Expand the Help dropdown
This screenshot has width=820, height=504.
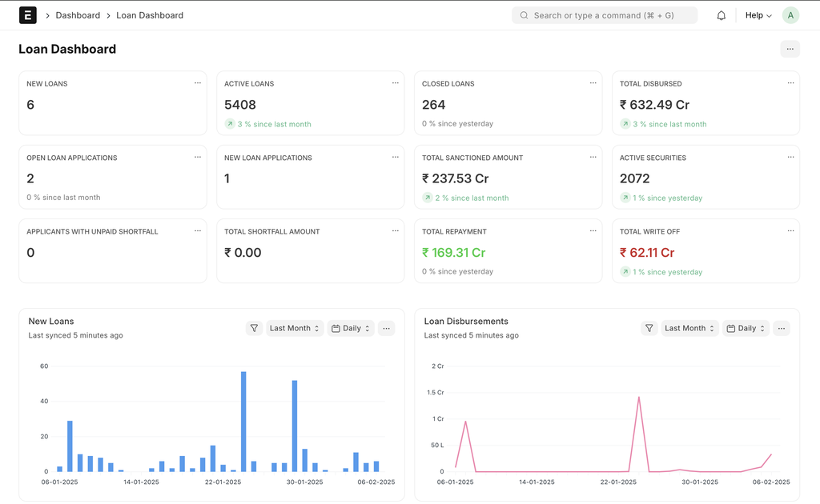757,14
